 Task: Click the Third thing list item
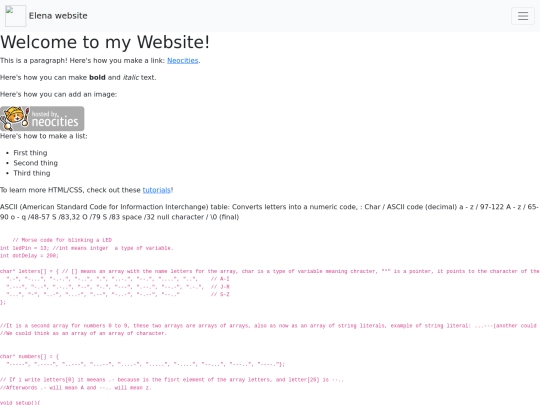click(32, 173)
